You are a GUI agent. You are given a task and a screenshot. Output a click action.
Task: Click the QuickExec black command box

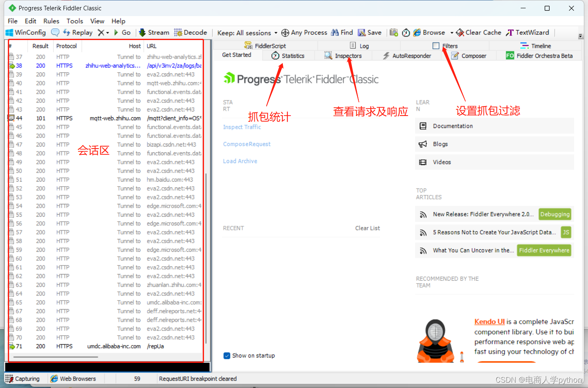(107, 367)
